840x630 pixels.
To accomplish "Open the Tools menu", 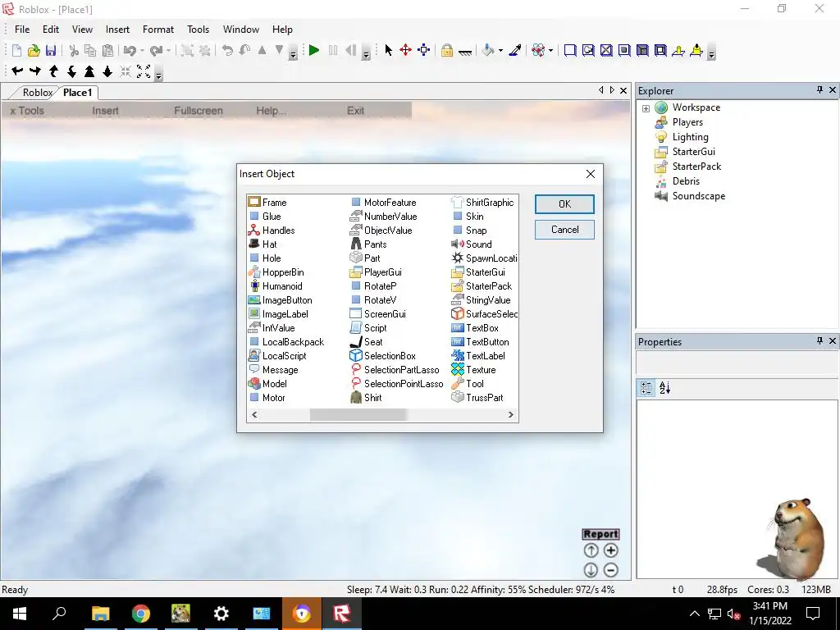I will pos(198,30).
